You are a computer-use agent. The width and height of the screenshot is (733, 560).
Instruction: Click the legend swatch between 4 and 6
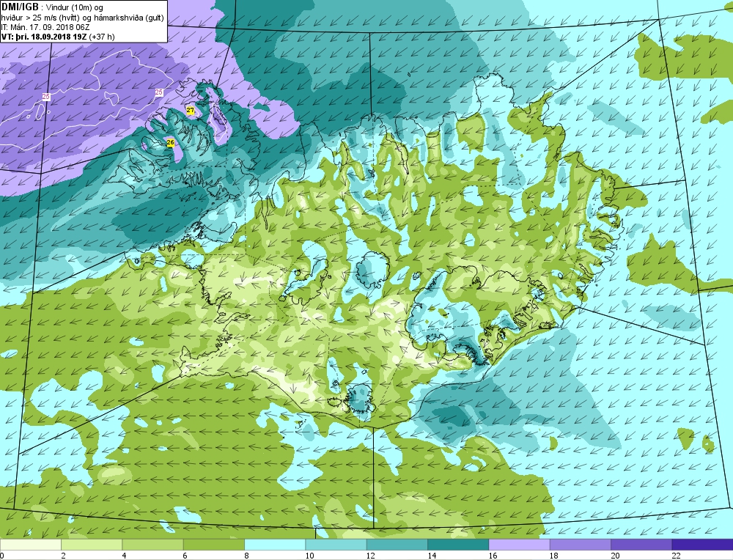[153, 545]
